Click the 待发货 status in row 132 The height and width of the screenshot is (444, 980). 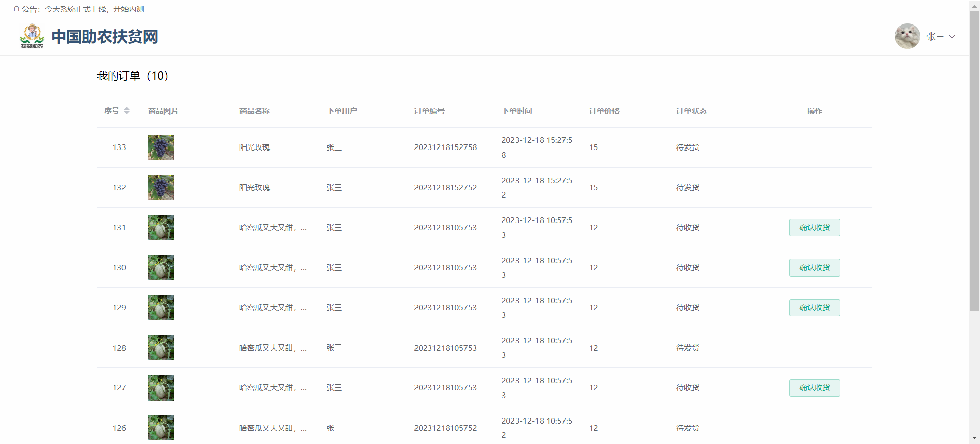(688, 188)
